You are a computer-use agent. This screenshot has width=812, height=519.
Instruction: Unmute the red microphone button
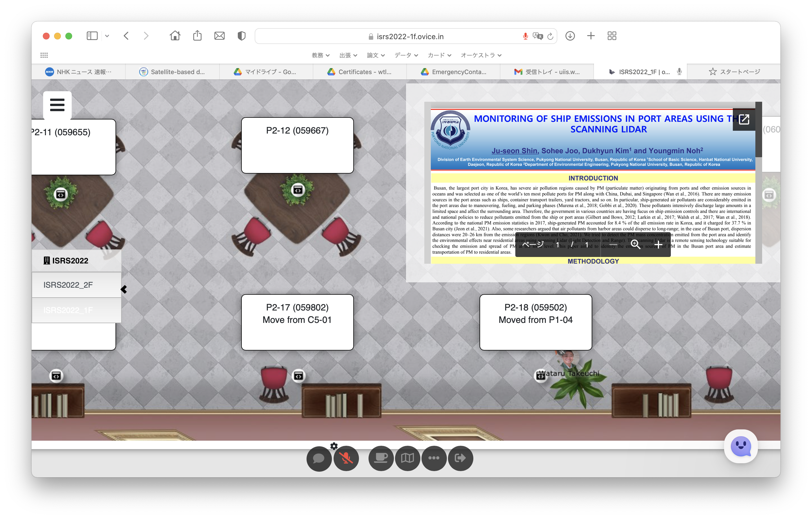tap(346, 458)
